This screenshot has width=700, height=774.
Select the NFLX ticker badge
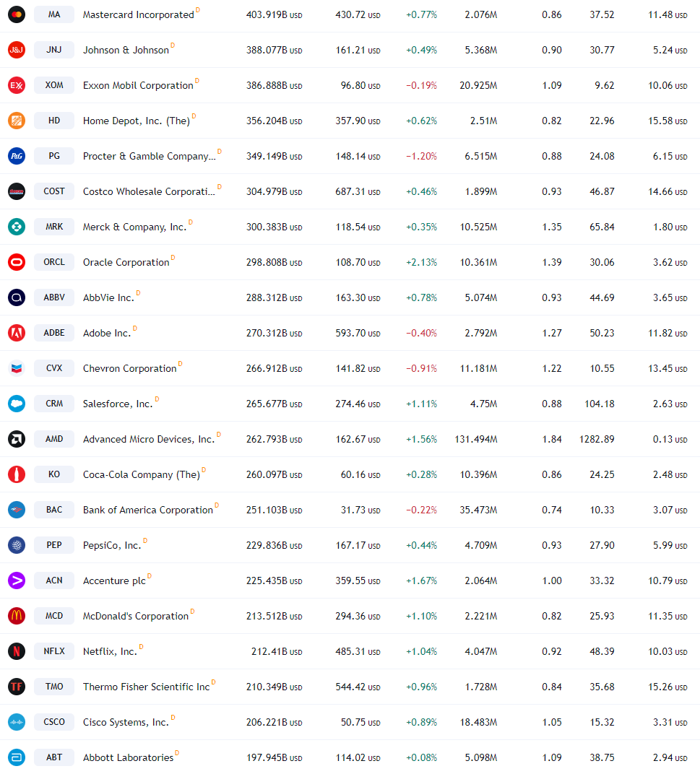54,651
